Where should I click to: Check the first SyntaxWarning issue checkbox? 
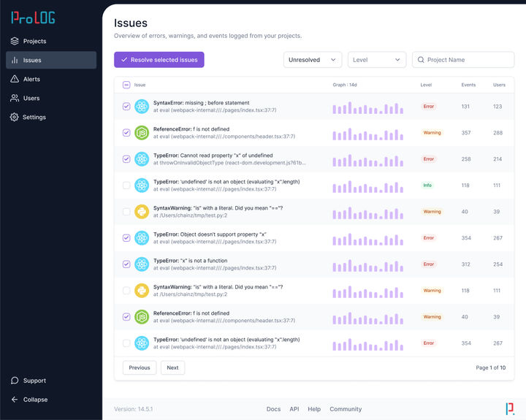[x=126, y=212]
